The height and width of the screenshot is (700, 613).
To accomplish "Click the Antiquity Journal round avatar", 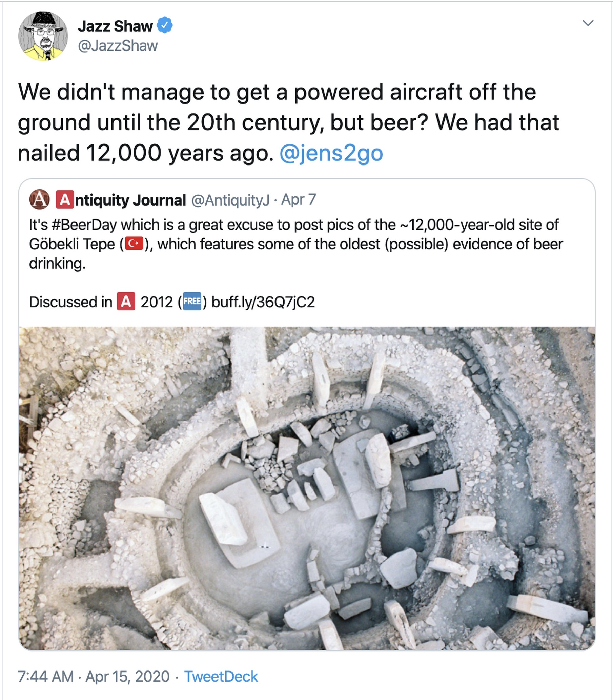I will [39, 199].
